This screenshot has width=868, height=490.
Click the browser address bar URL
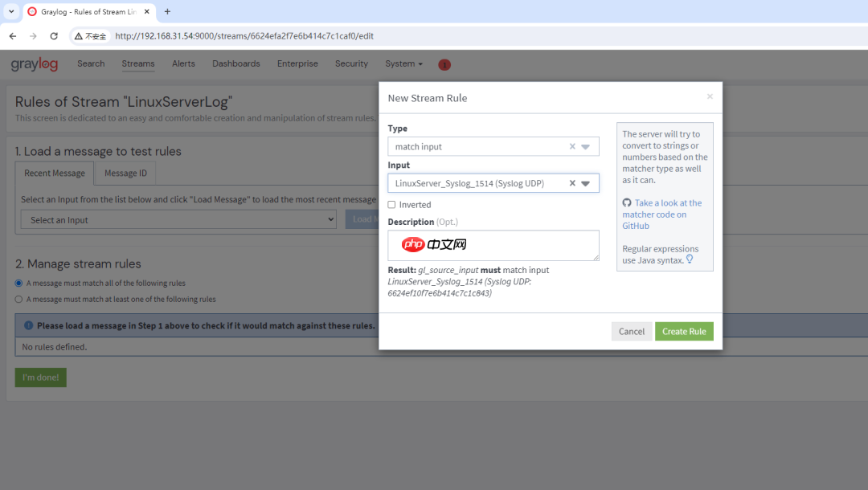coord(244,36)
